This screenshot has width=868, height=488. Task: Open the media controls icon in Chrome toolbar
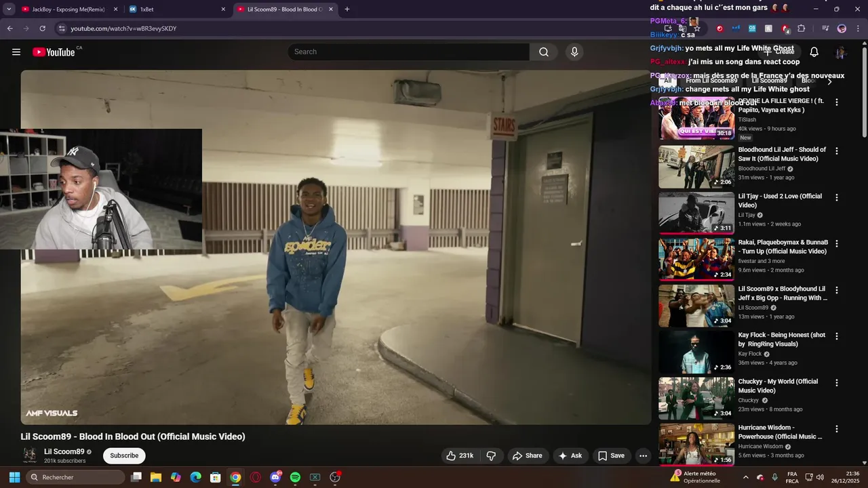(825, 28)
